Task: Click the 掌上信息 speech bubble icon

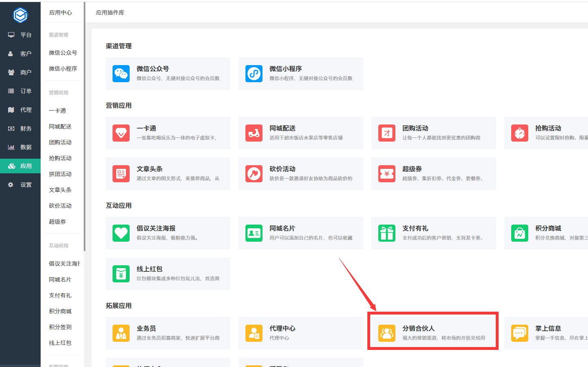Action: pyautogui.click(x=520, y=333)
